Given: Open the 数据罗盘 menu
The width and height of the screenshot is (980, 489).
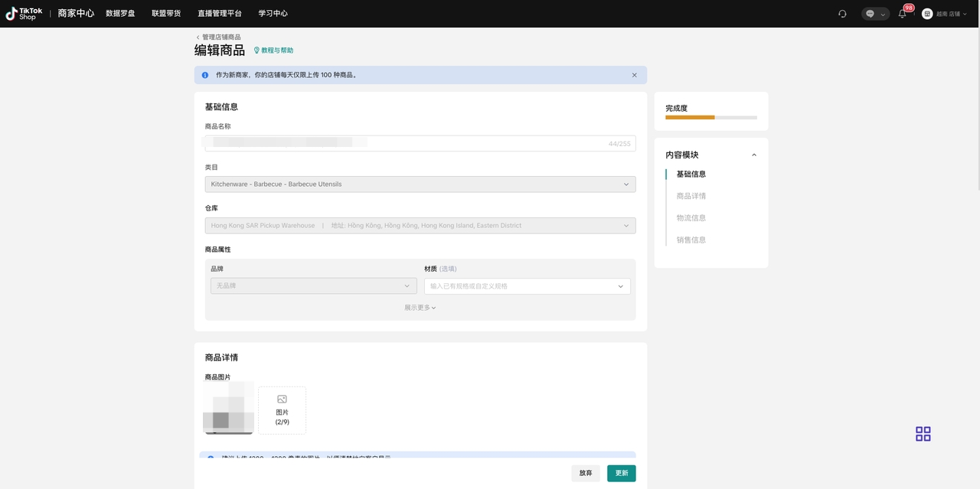Looking at the screenshot, I should [x=120, y=14].
